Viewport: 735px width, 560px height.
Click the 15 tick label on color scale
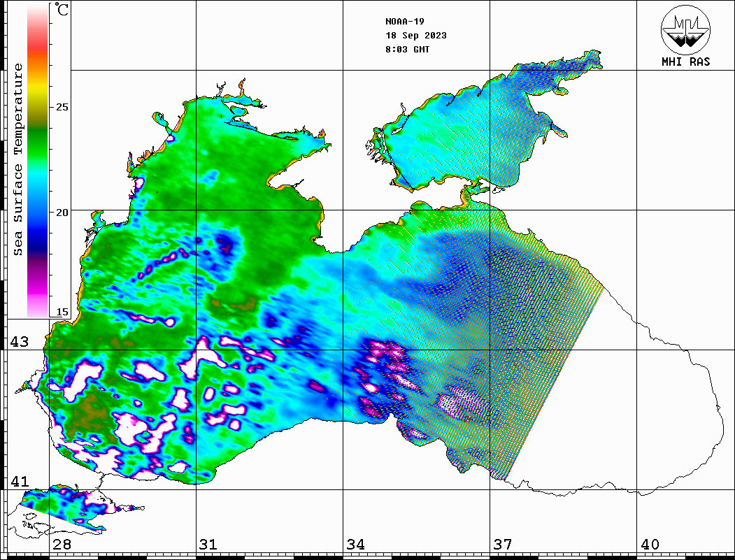coord(62,312)
